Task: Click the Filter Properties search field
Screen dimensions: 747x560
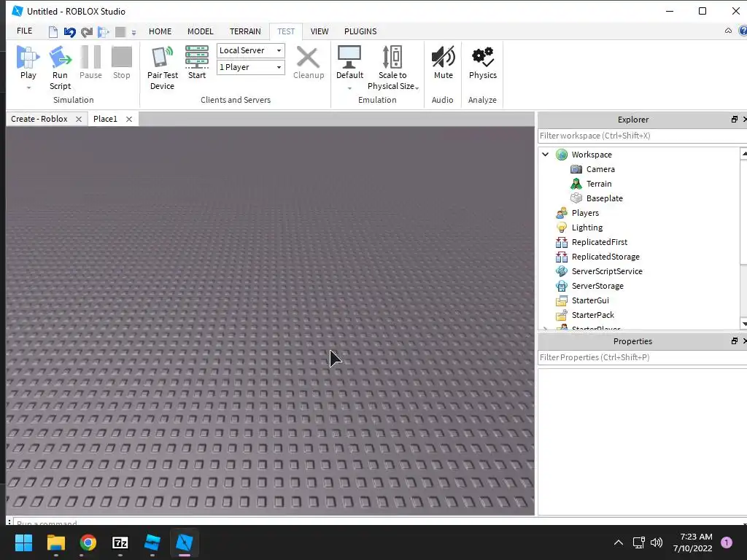Action: [x=642, y=357]
